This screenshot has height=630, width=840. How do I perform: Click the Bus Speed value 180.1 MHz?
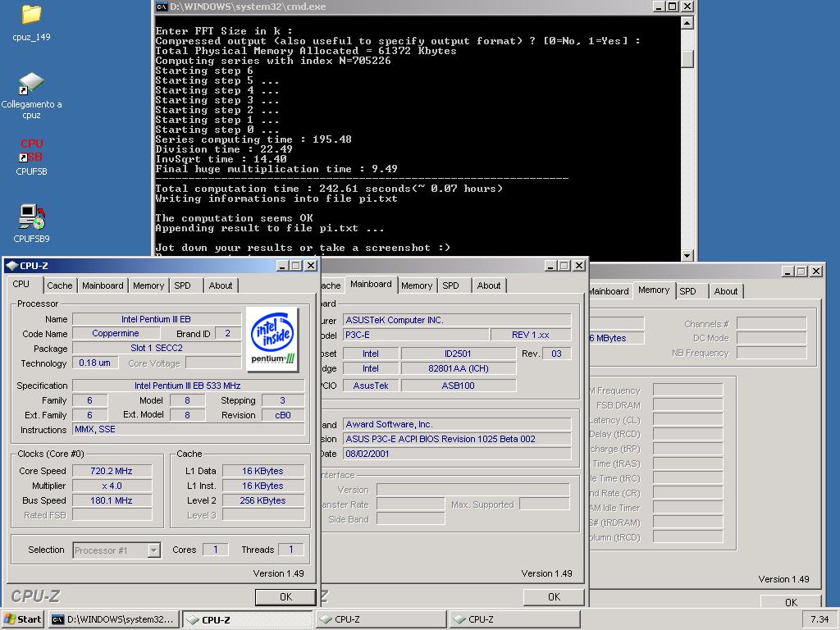click(112, 500)
